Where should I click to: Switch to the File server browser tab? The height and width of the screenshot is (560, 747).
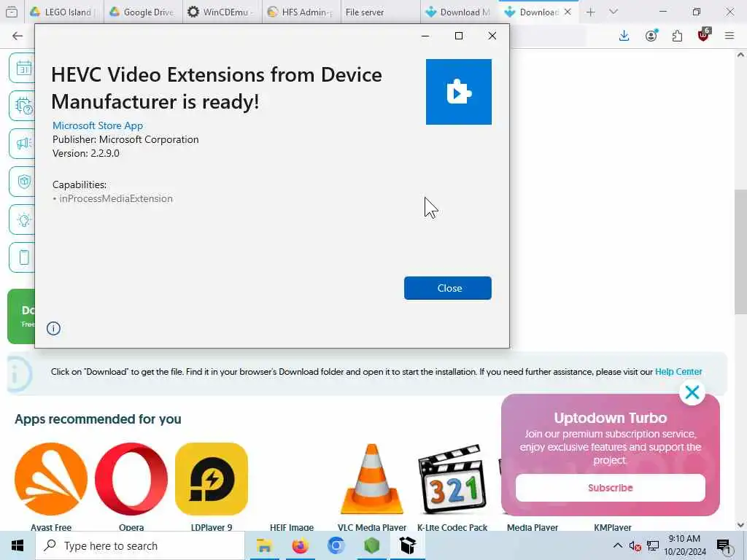click(x=379, y=12)
